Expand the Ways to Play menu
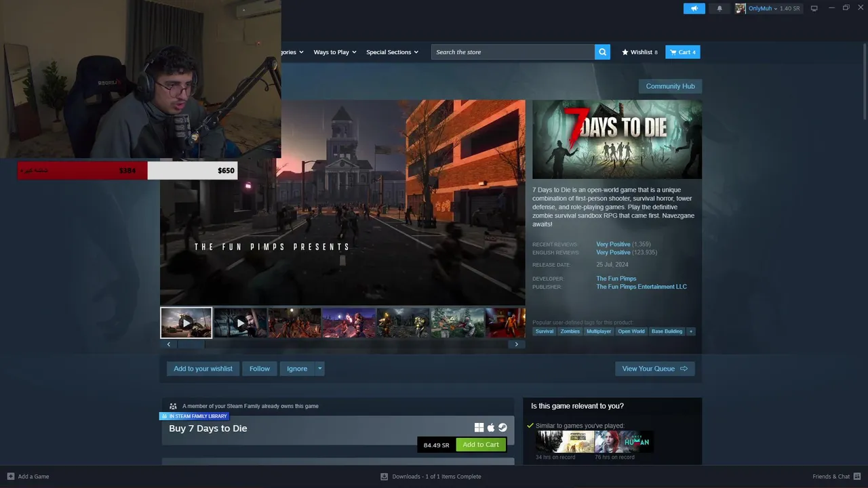Image resolution: width=868 pixels, height=488 pixels. (335, 52)
